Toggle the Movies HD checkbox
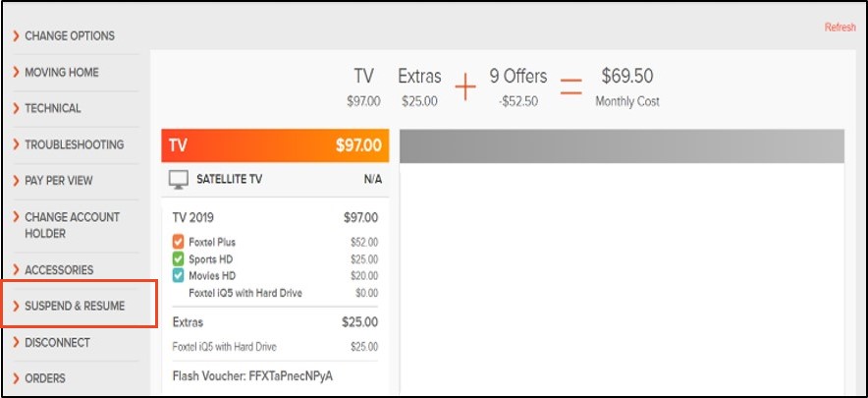 (178, 275)
